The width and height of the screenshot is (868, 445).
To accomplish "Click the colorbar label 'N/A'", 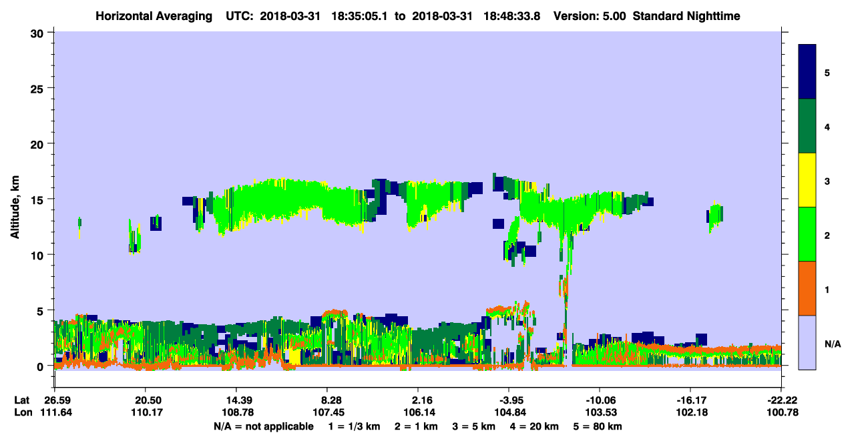I will 832,344.
